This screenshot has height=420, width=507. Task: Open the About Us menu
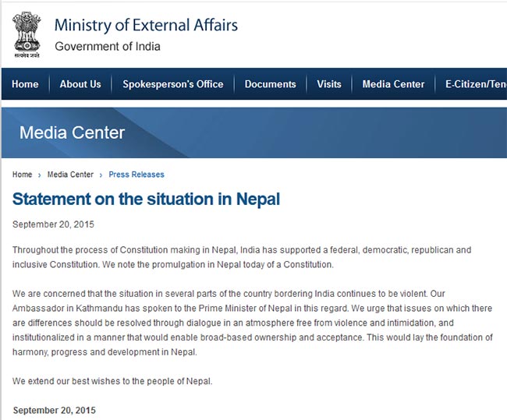coord(80,84)
